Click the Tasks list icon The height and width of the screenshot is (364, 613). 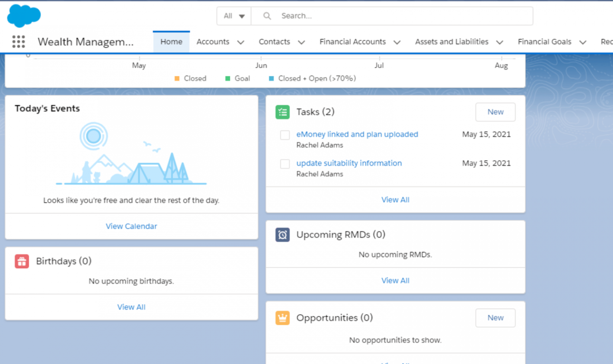click(x=283, y=112)
